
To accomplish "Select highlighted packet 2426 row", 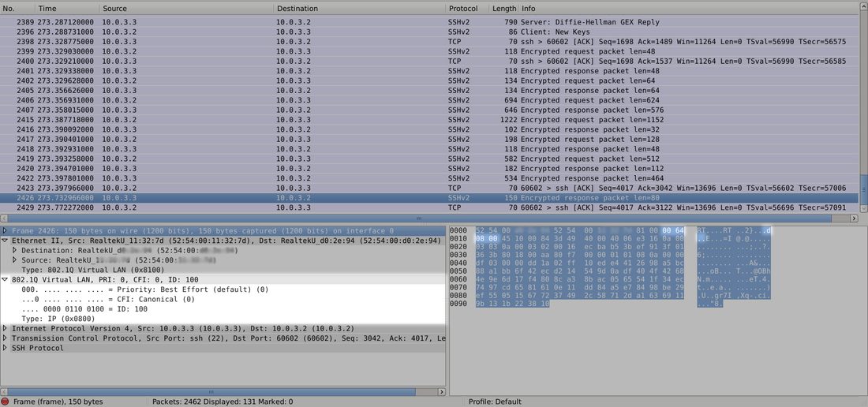I will 429,198.
